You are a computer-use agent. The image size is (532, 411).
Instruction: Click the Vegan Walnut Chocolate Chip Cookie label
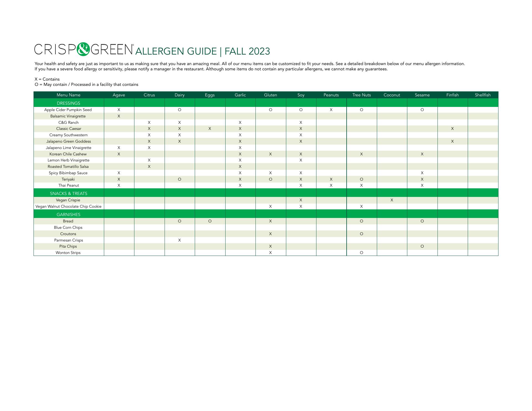(x=68, y=206)
